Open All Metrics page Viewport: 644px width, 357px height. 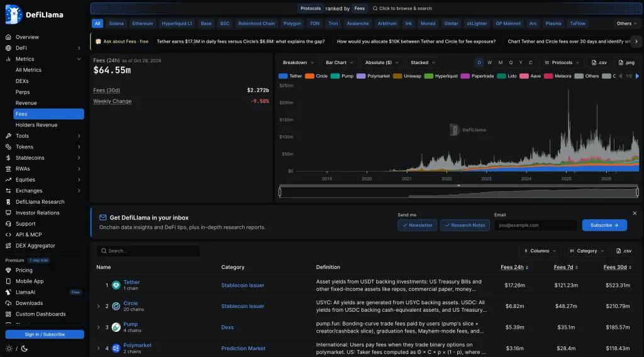click(x=28, y=70)
